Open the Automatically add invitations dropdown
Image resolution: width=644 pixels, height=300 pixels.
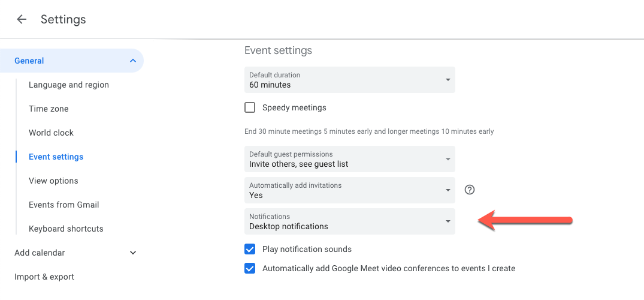point(349,190)
